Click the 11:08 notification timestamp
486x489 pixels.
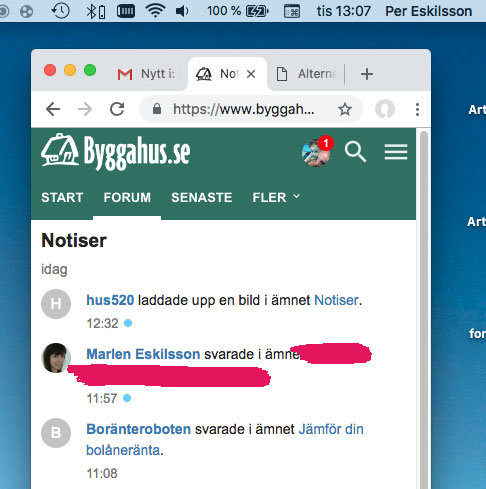(102, 473)
